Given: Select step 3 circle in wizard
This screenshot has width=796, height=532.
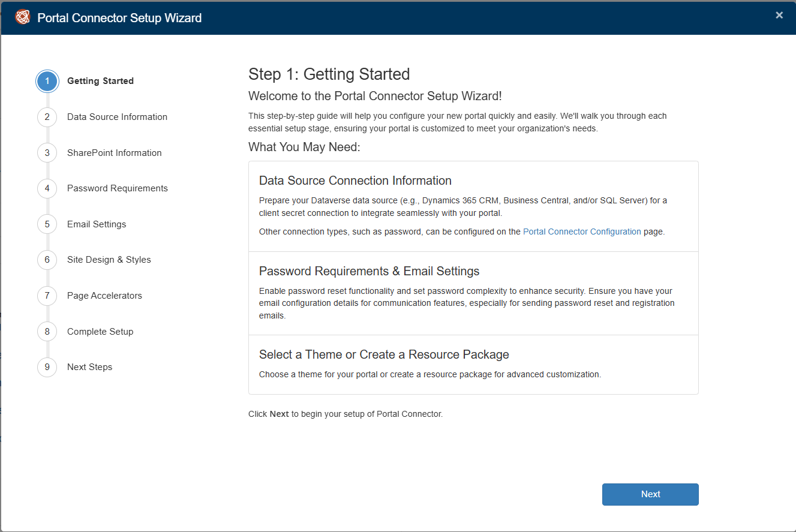Looking at the screenshot, I should click(x=47, y=153).
